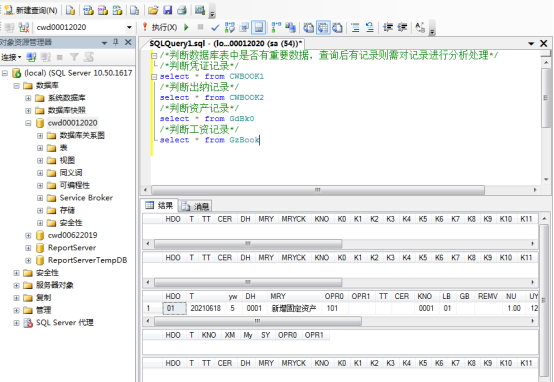Expand the 表 tables folder
This screenshot has width=554, height=382.
coord(40,148)
